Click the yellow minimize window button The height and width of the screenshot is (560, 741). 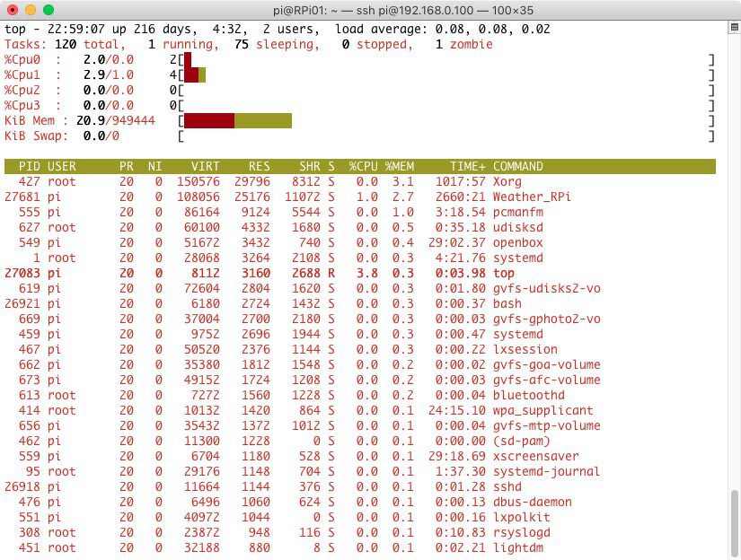[31, 10]
